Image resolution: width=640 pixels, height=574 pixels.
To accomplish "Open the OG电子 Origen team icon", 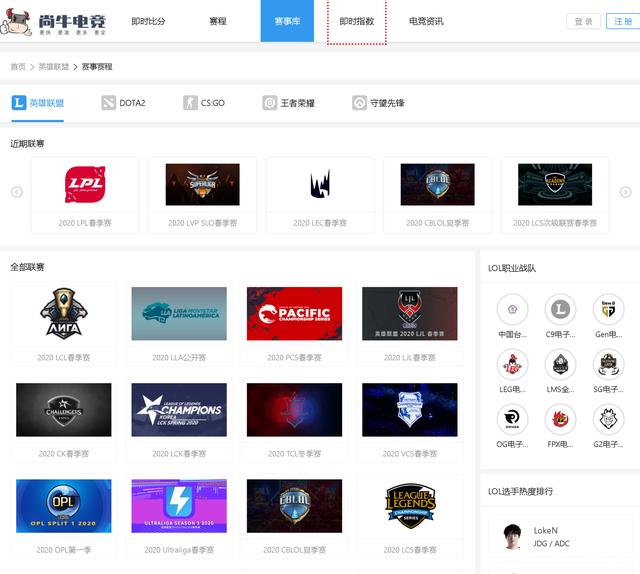I will [x=512, y=419].
